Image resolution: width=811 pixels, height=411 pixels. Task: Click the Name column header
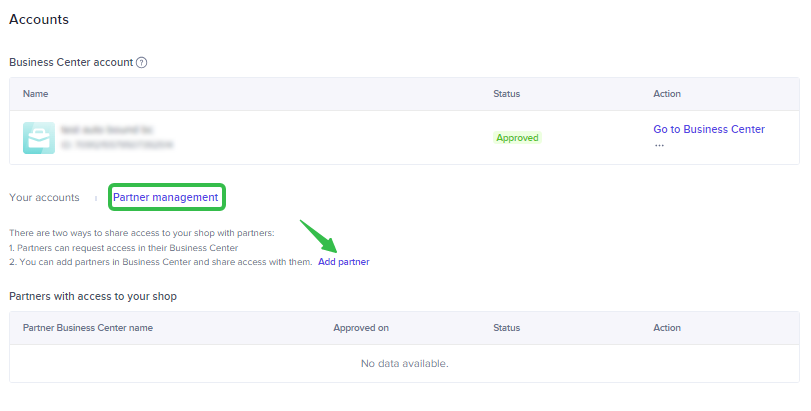coord(36,94)
